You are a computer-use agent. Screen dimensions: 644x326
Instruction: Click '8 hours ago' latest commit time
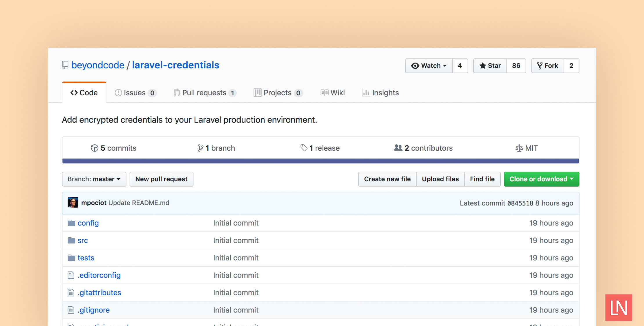tap(554, 203)
